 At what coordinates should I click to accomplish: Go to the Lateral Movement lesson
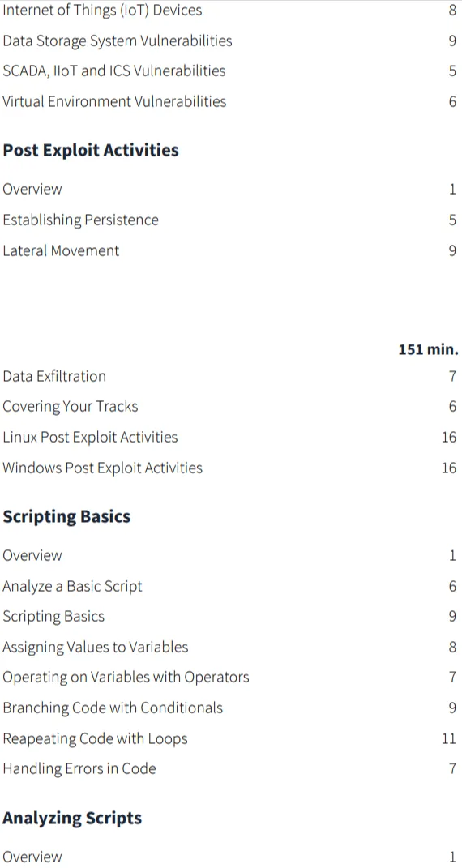(61, 250)
